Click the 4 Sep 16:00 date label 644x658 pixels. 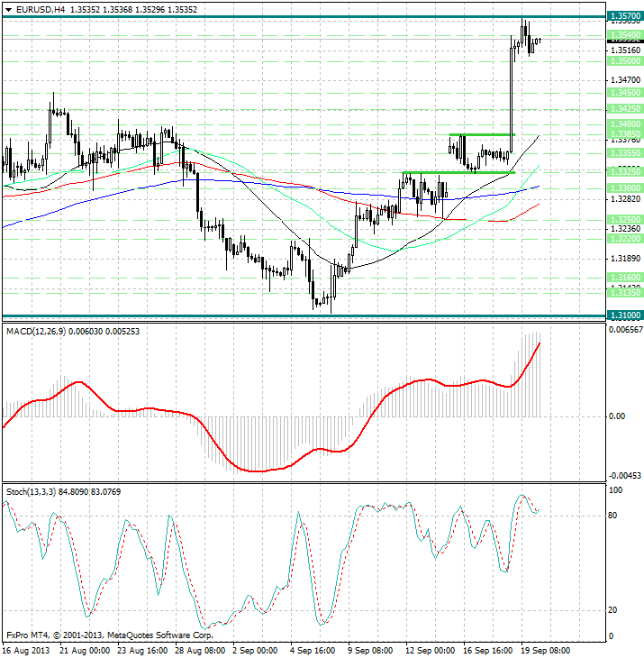313,651
